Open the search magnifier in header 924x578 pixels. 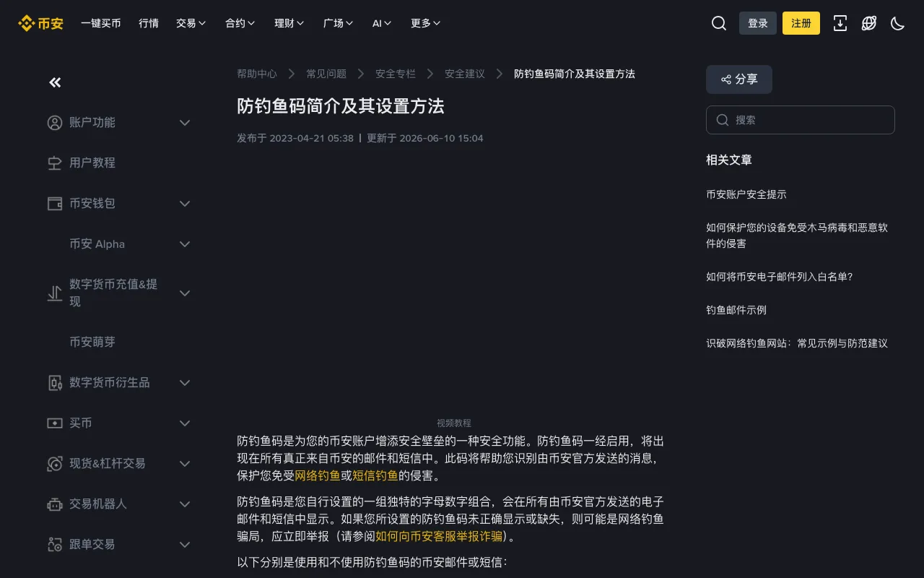pyautogui.click(x=719, y=23)
